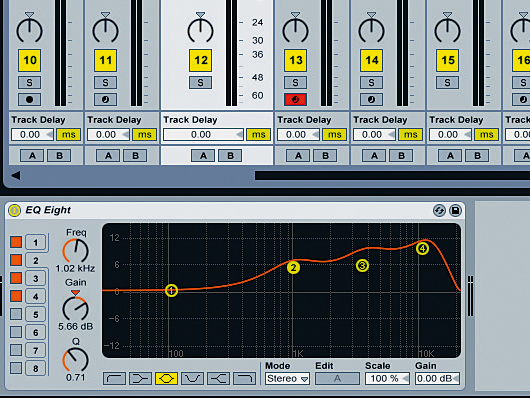This screenshot has height=398, width=530.
Task: Disarm recording on track 13
Action: point(295,99)
